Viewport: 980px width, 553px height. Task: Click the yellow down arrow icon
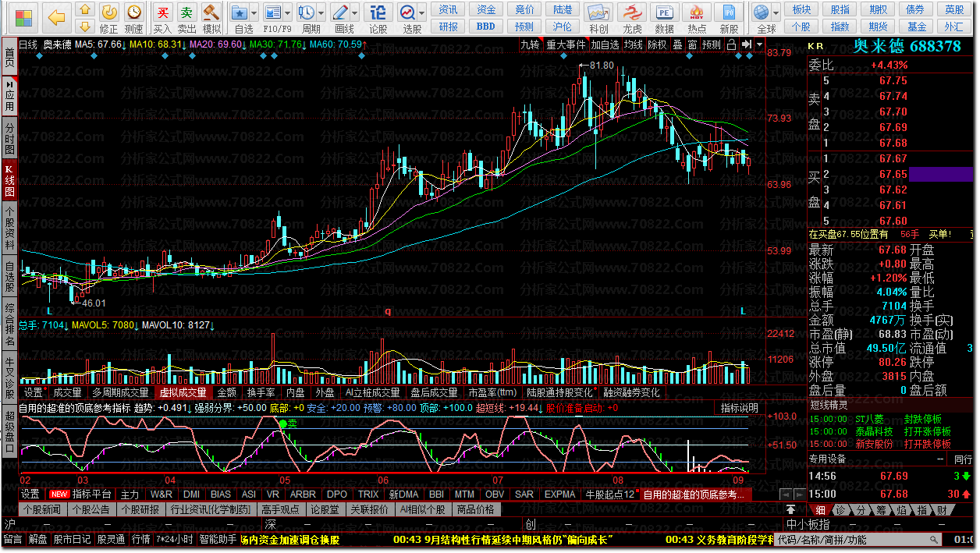pyautogui.click(x=86, y=25)
